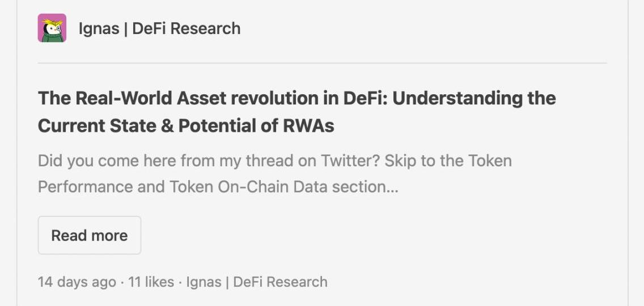644x306 pixels.
Task: Click 'Understanding the' in the headline
Action: point(474,98)
